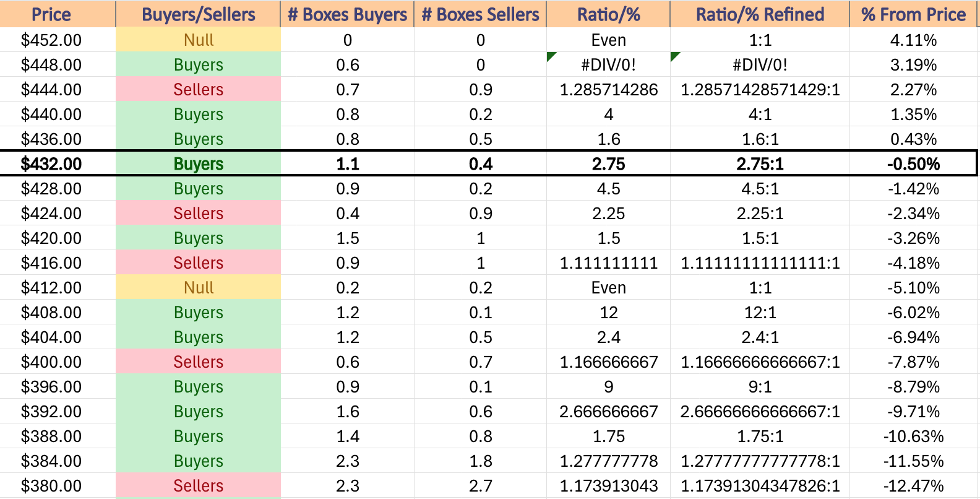This screenshot has width=980, height=499.
Task: Select the $436.00 price cell
Action: 58,139
